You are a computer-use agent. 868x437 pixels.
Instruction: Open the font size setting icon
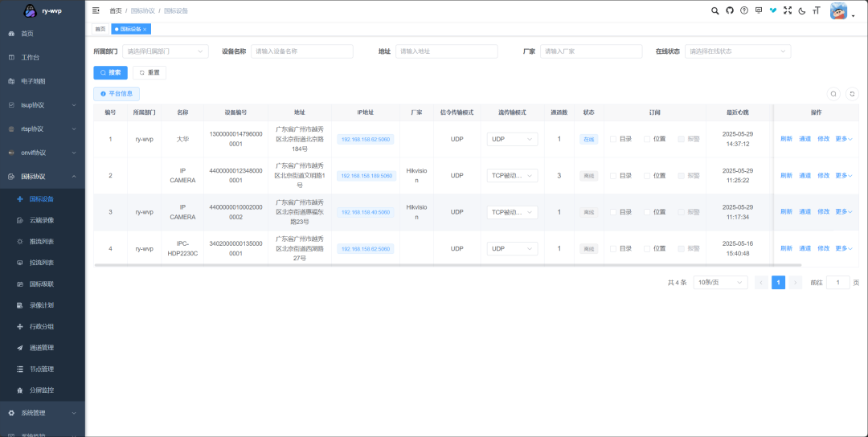(x=817, y=10)
